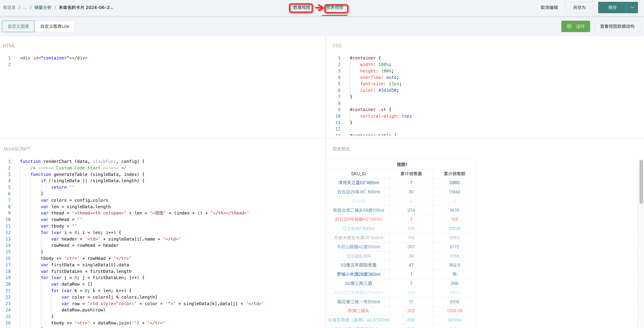The image size is (644, 328).
Task: Click the cell 白云边12年陈酿42°500ml
Action: 358,293
